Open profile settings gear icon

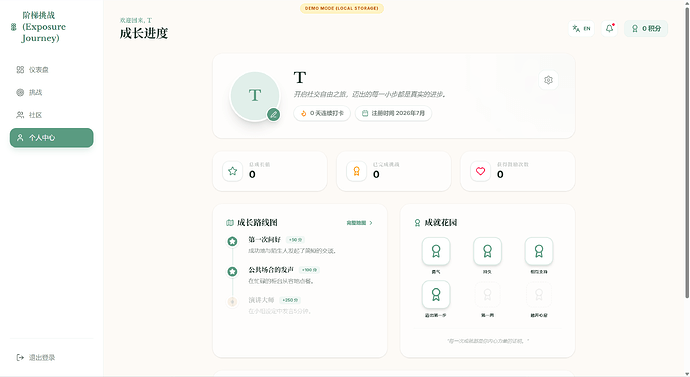click(548, 80)
